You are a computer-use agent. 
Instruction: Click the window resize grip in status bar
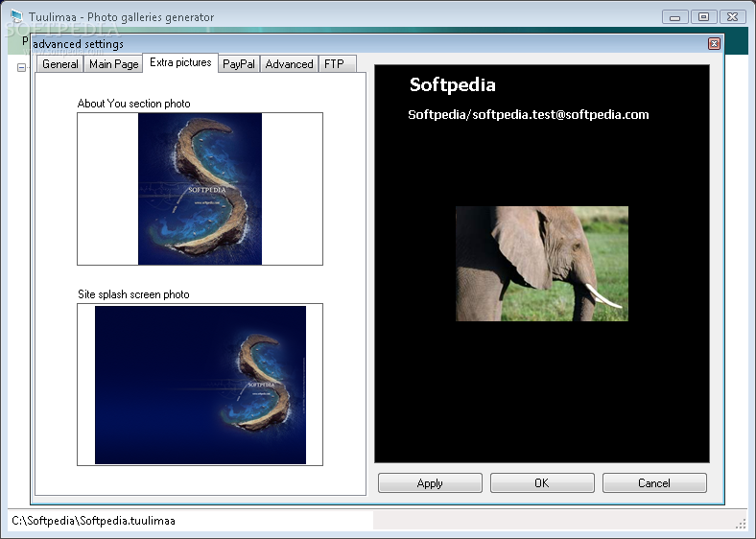click(741, 524)
